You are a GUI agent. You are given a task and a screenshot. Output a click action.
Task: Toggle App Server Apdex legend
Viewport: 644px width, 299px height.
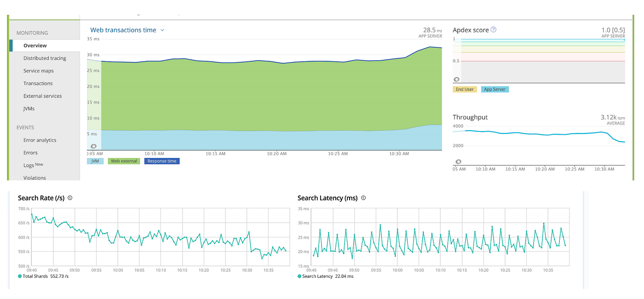pos(495,89)
